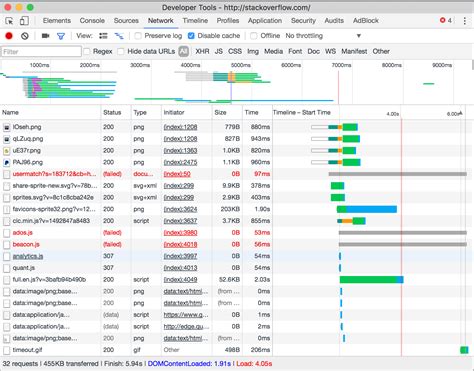Filter requests by Font
The height and width of the screenshot is (371, 474).
295,51
